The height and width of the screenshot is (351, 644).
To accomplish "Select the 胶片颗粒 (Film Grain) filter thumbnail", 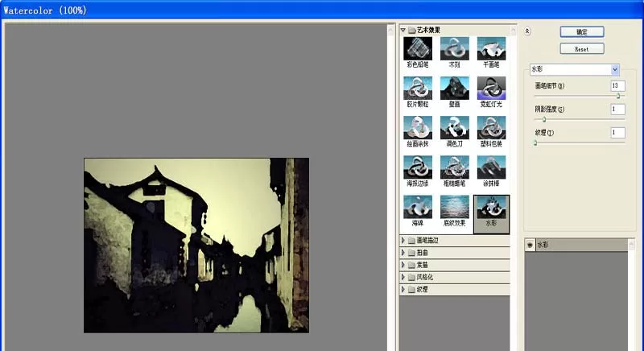I will point(418,88).
